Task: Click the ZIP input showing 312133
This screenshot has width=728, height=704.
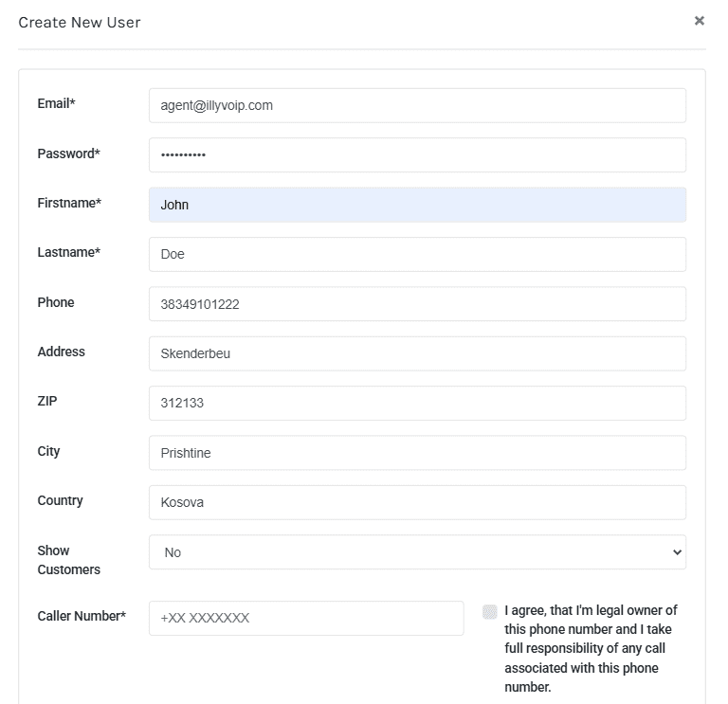Action: pyautogui.click(x=417, y=403)
